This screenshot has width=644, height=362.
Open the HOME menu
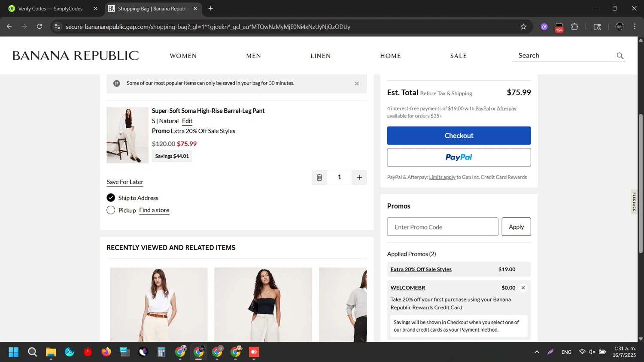point(390,56)
